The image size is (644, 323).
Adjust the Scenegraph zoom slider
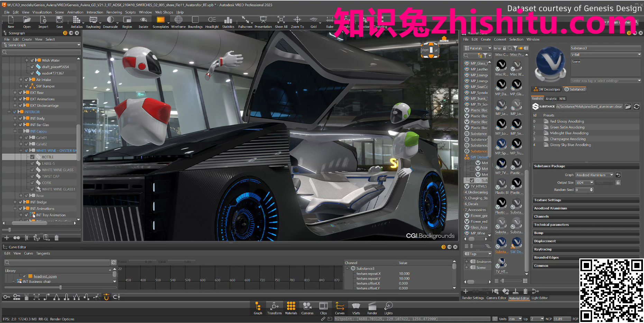(9, 230)
